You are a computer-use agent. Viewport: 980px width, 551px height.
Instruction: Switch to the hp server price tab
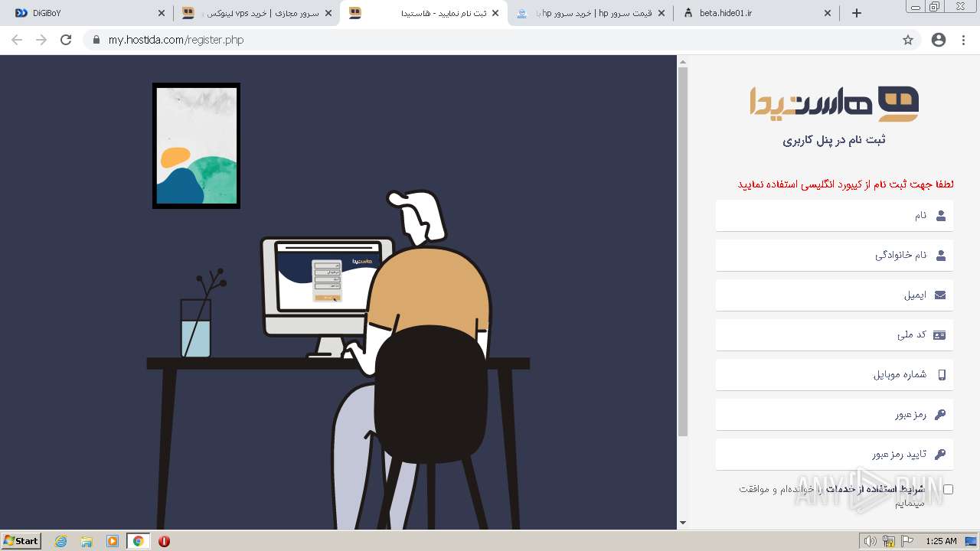591,13
